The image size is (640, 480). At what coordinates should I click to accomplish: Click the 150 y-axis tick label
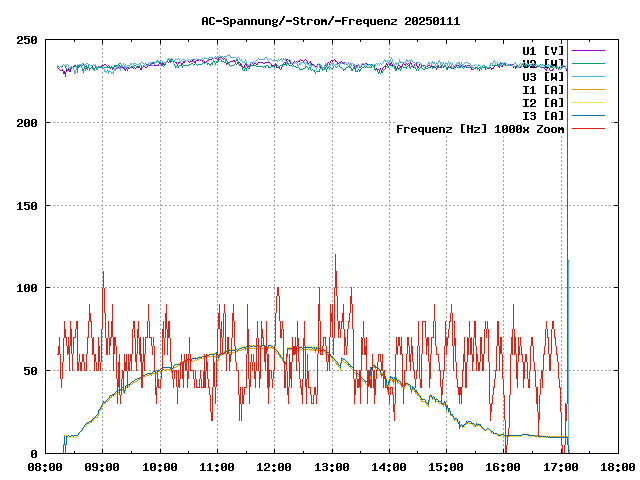(x=27, y=206)
